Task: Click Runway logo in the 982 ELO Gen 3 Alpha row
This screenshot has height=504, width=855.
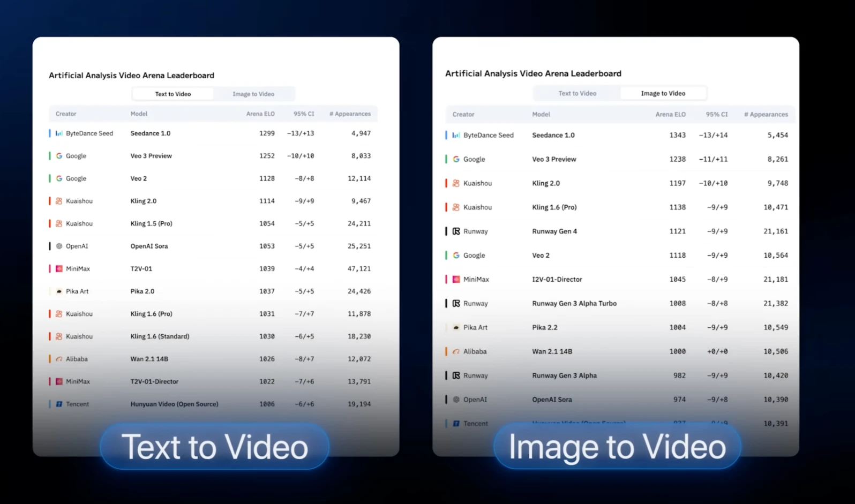Action: [x=456, y=375]
